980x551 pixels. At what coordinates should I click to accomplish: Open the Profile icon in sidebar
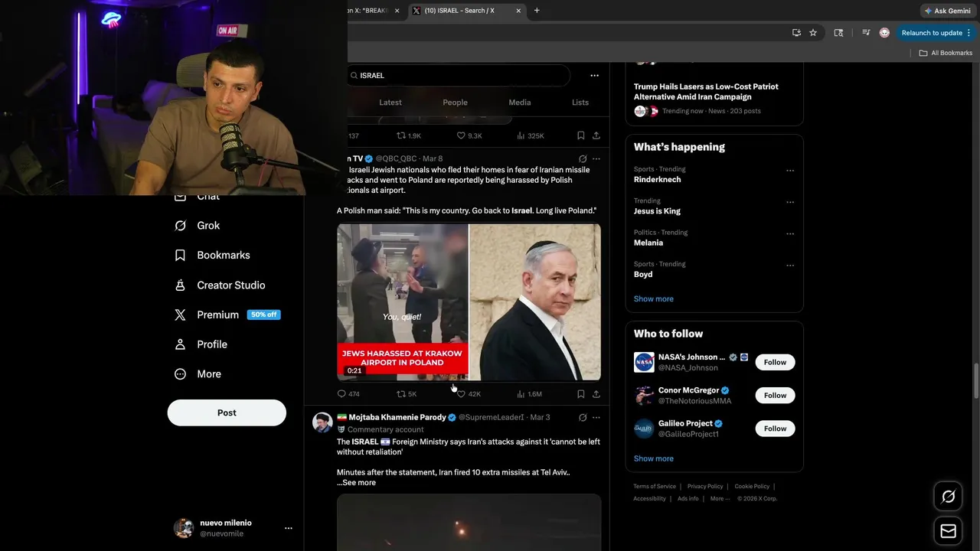180,344
